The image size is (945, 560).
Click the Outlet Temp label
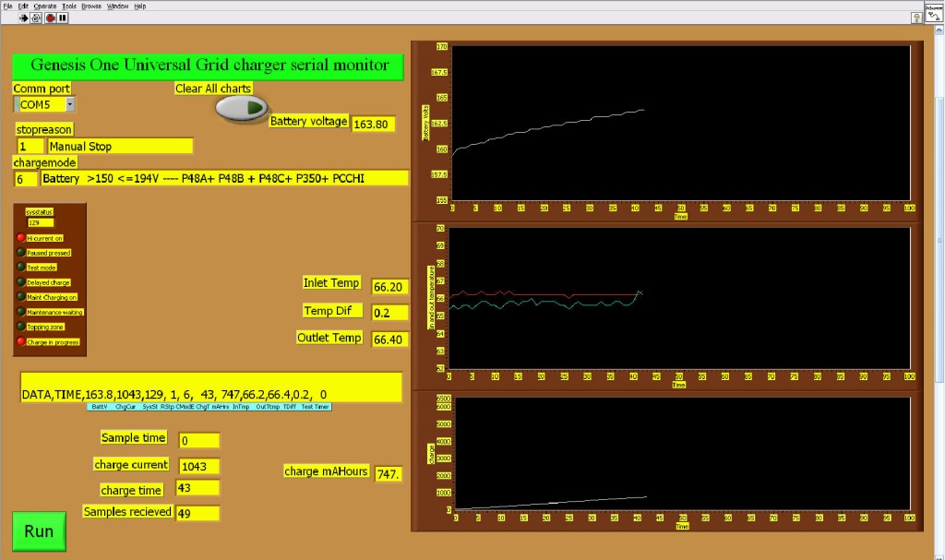click(x=329, y=338)
